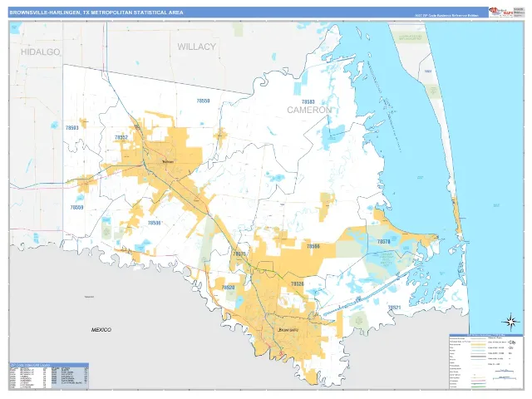This screenshot has width=532, height=399.
Task: Click ZIP code label 78526
Action: (x=298, y=284)
